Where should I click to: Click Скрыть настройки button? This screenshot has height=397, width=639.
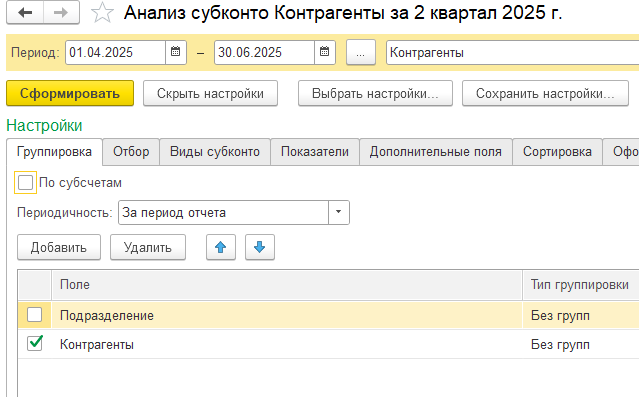[210, 93]
